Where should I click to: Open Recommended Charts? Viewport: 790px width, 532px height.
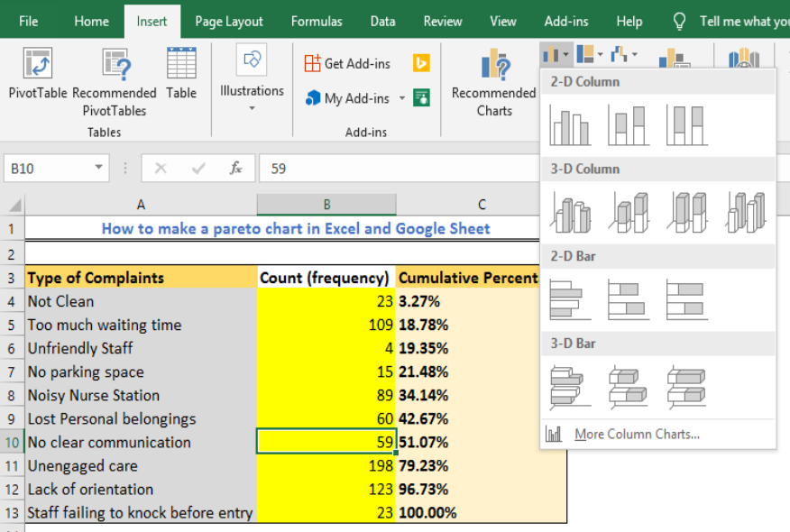(x=494, y=83)
